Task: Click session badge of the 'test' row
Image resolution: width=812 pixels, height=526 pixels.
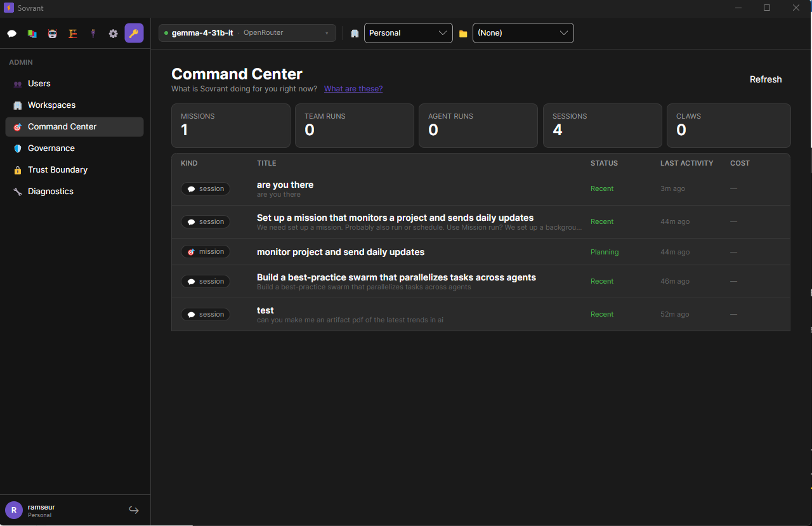Action: (x=206, y=314)
